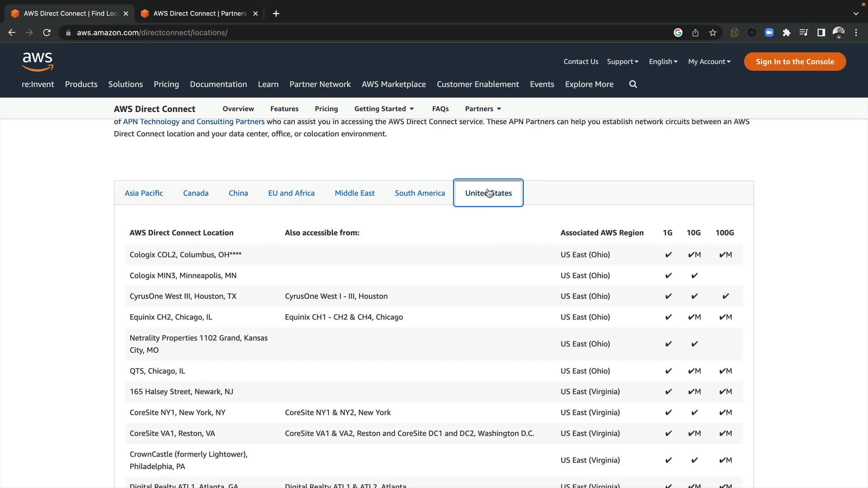The height and width of the screenshot is (488, 868).
Task: Open the English language dropdown
Action: pos(663,61)
